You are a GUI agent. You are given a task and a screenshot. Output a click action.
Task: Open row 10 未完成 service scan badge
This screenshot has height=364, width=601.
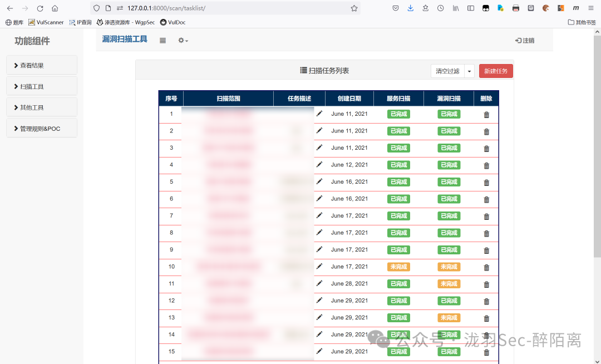[398, 267]
